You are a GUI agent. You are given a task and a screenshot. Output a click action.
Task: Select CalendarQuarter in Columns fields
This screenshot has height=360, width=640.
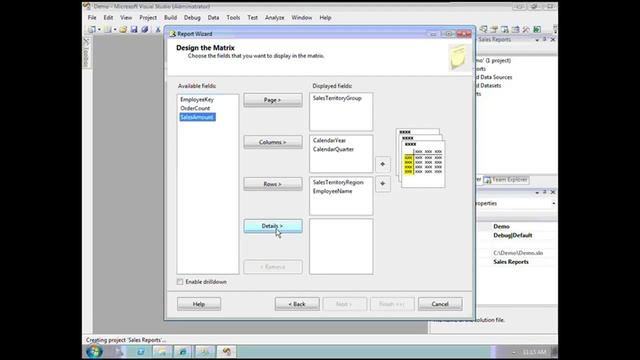(333, 149)
